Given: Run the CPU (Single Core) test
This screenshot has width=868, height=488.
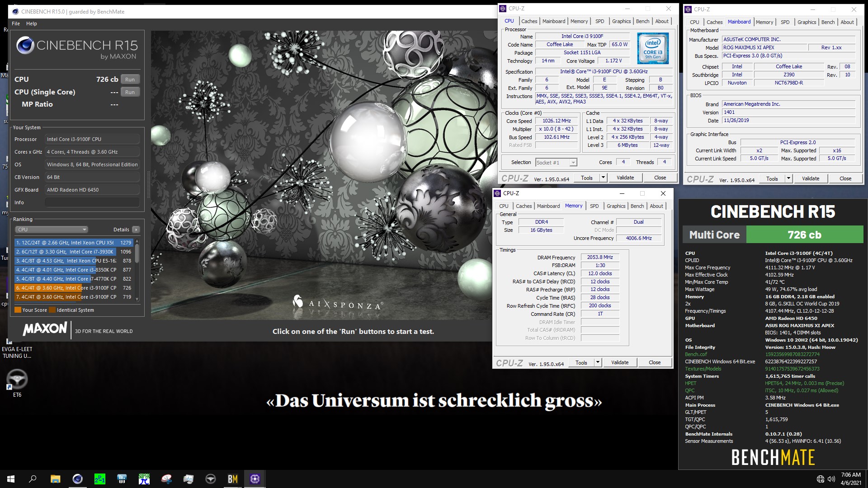Looking at the screenshot, I should (130, 92).
